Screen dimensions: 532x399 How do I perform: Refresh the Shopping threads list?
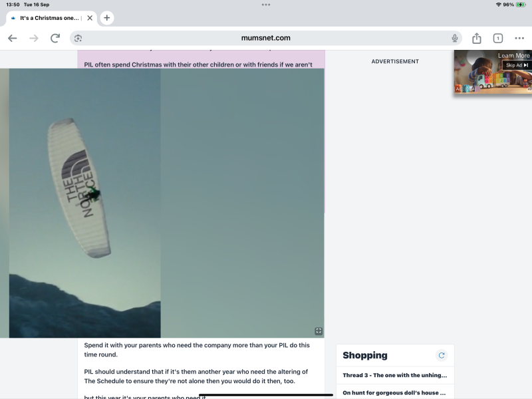pyautogui.click(x=441, y=356)
